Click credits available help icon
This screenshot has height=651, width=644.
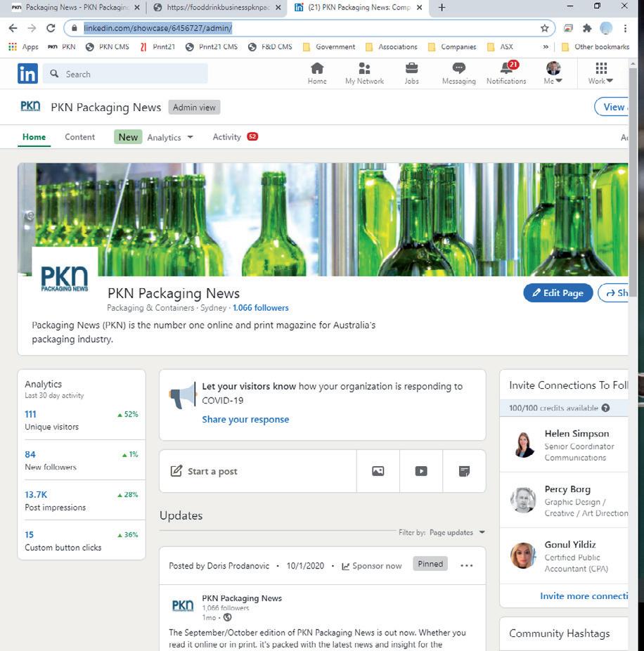coord(605,408)
